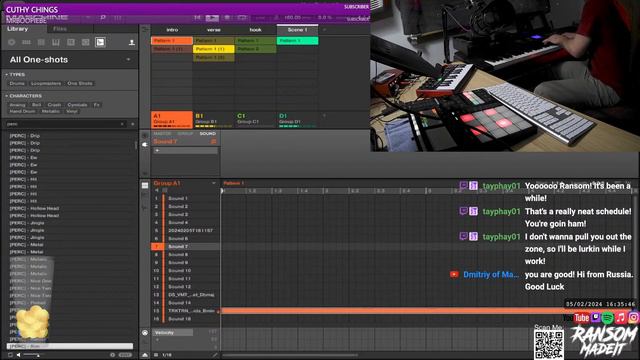Click the pattern editor horizontal scrollbar
This screenshot has height=360, width=640.
[291, 355]
